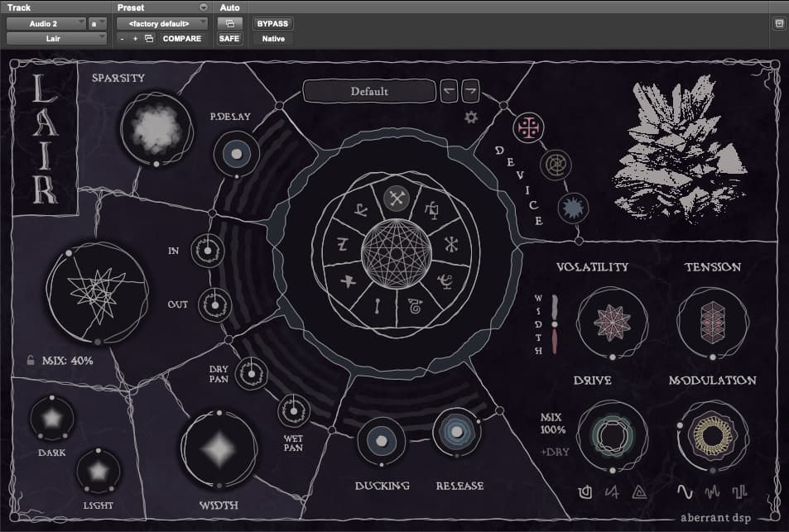Image resolution: width=789 pixels, height=532 pixels.
Task: Open the Lair plugin selector dropdown
Action: coord(56,39)
